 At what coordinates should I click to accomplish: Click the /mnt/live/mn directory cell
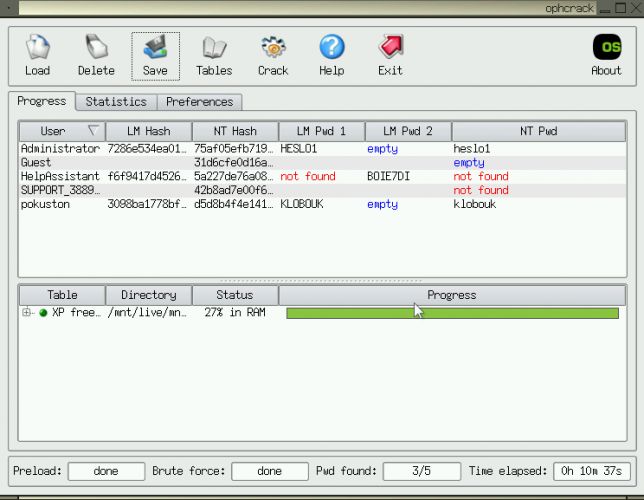click(147, 313)
